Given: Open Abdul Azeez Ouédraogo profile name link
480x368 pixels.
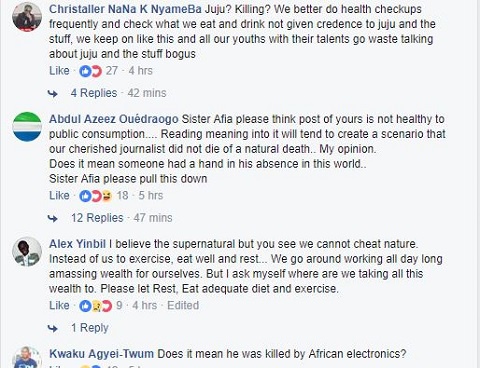Looking at the screenshot, I should point(114,119).
